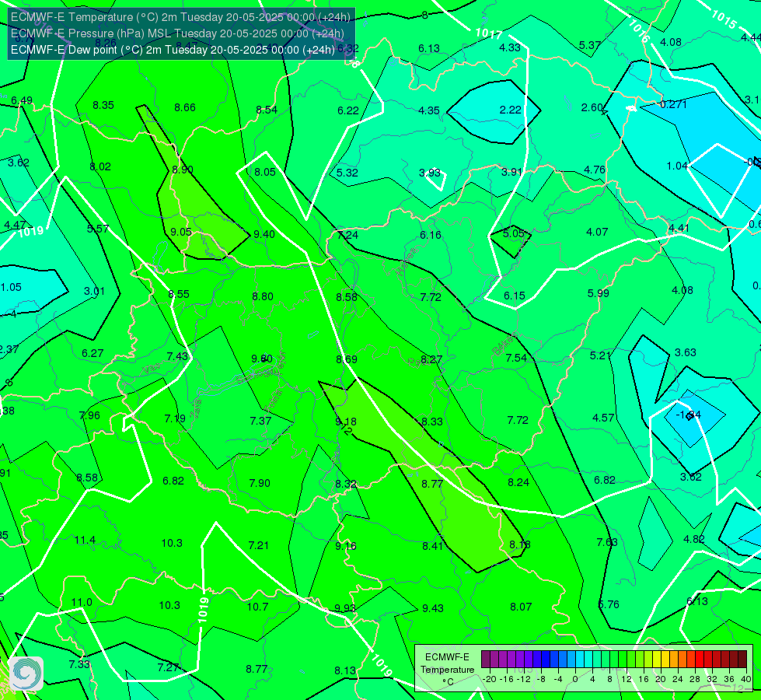The height and width of the screenshot is (700, 761).
Task: Click the 8.66 value on the map
Action: 185,107
